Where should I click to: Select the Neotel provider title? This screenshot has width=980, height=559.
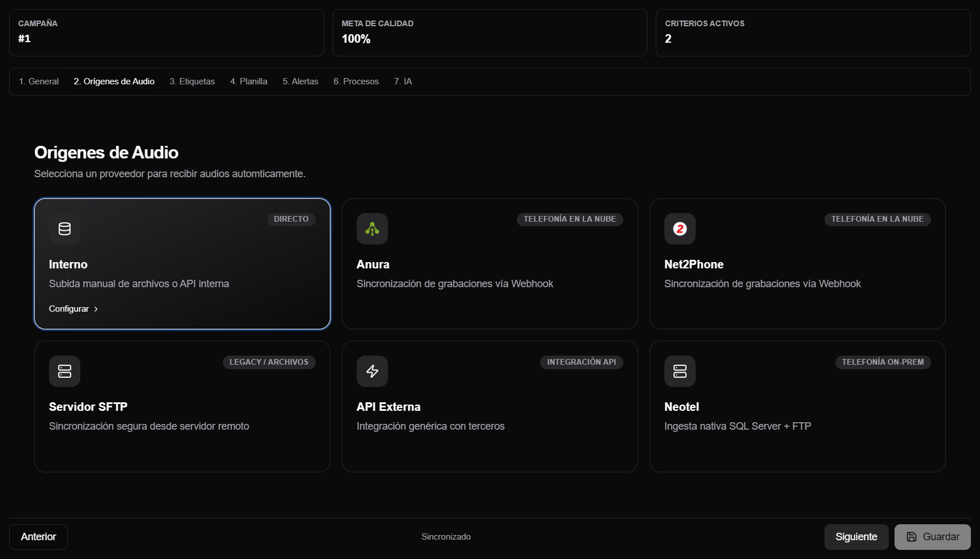(x=681, y=407)
